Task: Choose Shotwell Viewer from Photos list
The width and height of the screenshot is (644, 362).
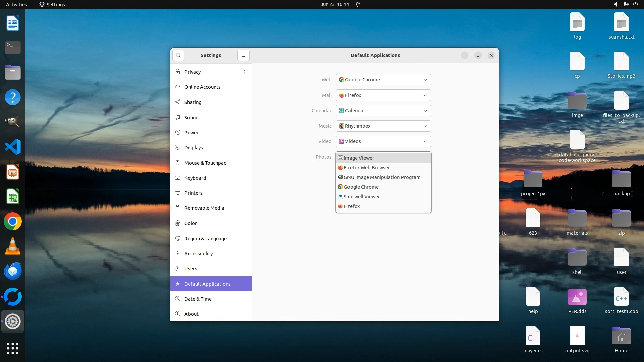Action: click(x=362, y=197)
